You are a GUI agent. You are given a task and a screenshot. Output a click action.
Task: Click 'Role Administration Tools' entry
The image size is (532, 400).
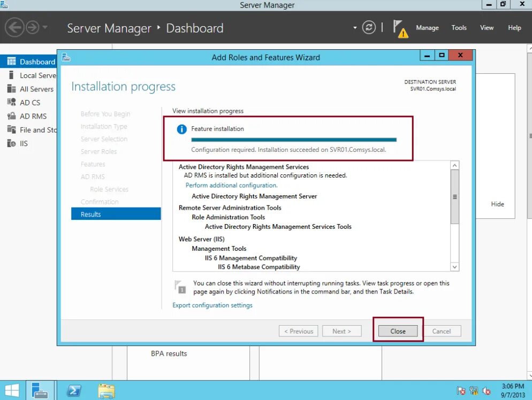tap(229, 217)
